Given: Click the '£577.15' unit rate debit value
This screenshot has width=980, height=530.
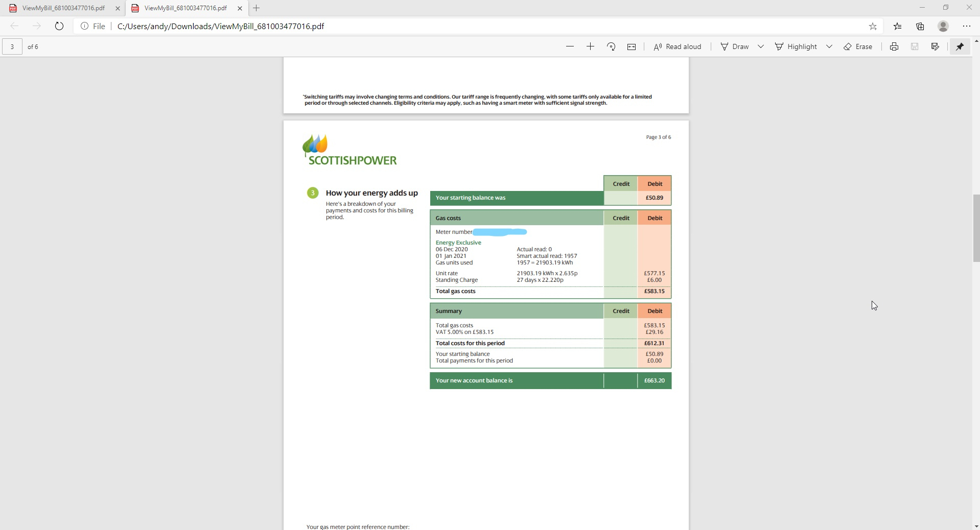Looking at the screenshot, I should pyautogui.click(x=654, y=273).
